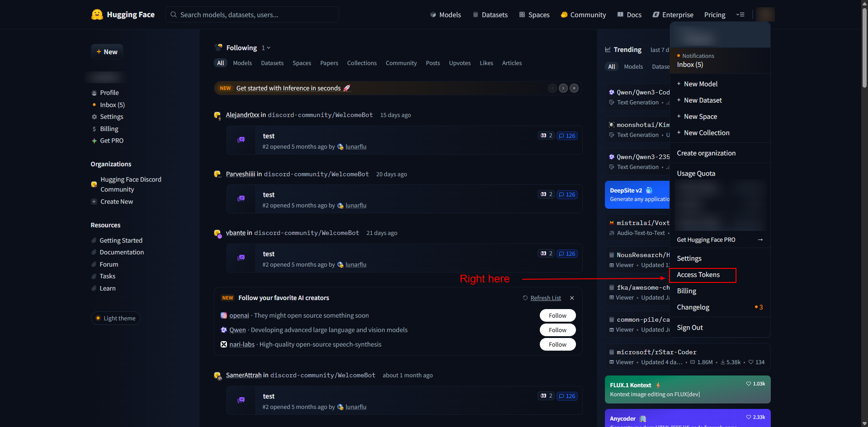Dismiss the Inference banner with X

574,88
